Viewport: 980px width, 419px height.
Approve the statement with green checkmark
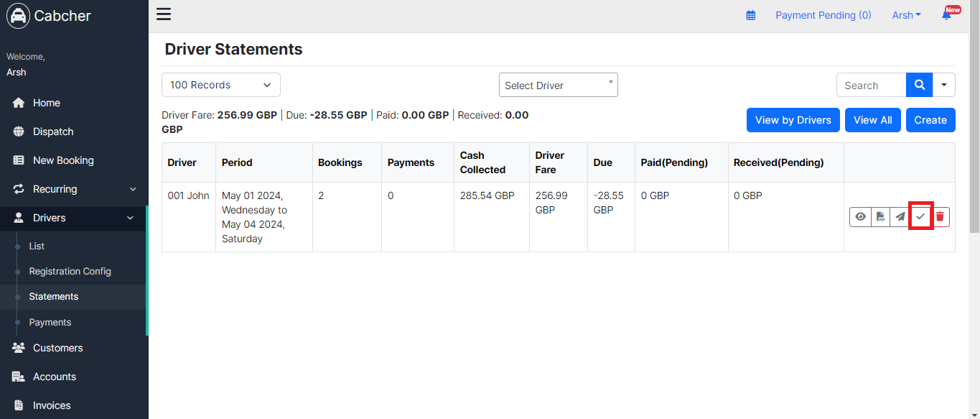coord(920,216)
